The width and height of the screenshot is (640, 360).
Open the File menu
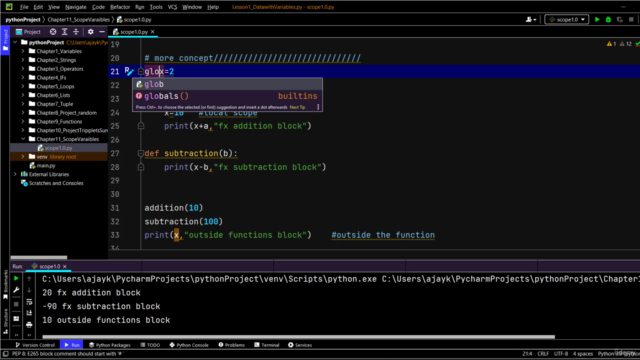(24, 7)
